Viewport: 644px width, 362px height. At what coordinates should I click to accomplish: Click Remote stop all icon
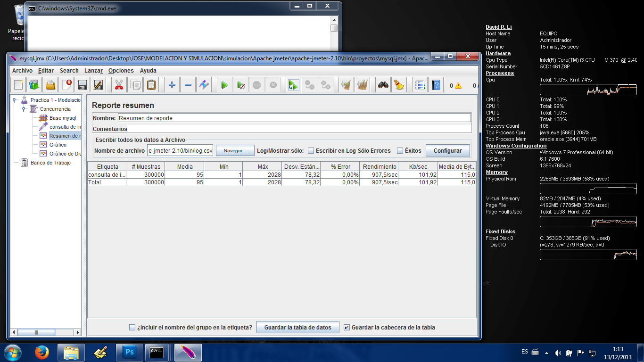(309, 85)
